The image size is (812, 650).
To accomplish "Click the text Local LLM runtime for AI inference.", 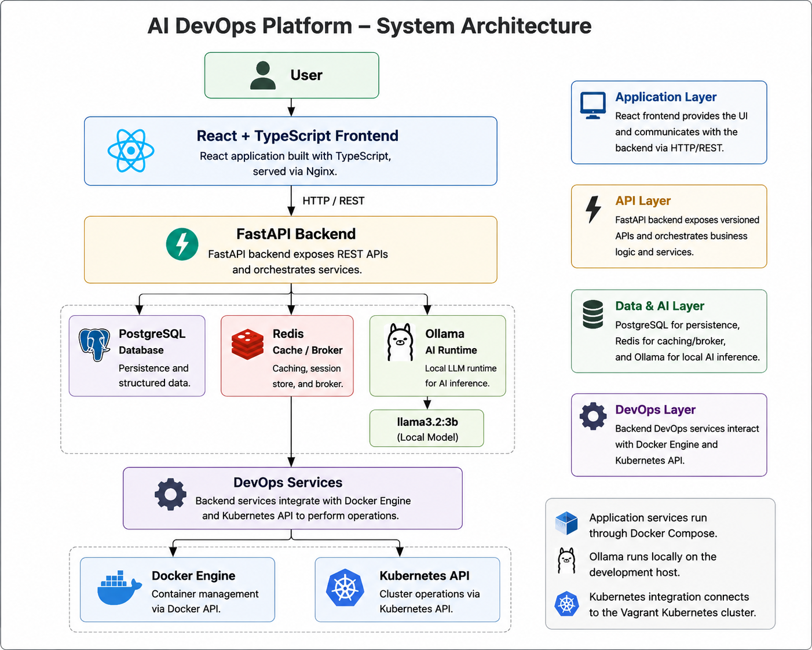I will click(461, 376).
